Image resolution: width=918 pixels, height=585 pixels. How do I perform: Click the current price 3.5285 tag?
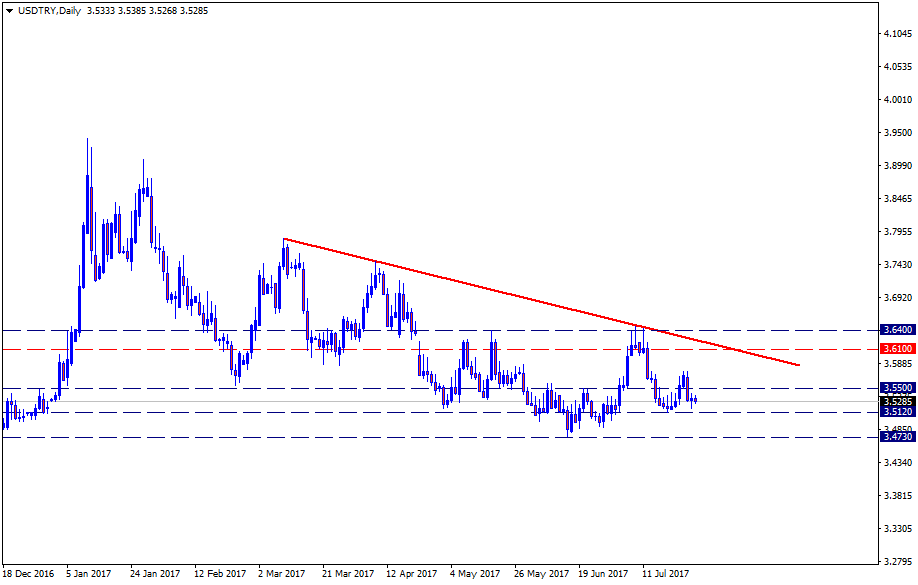tap(896, 402)
